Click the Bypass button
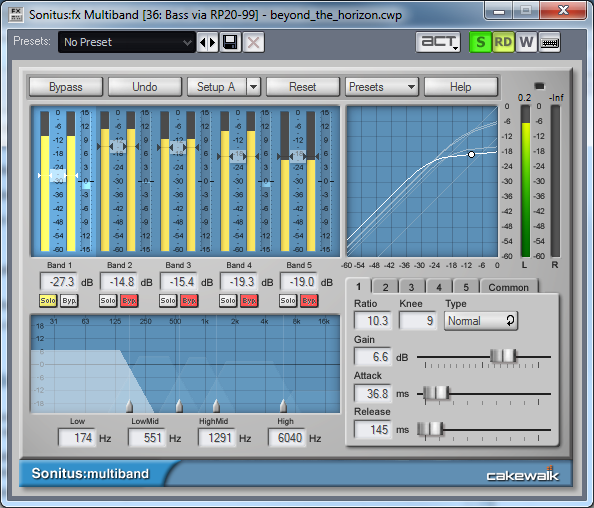This screenshot has width=594, height=508. [x=66, y=87]
